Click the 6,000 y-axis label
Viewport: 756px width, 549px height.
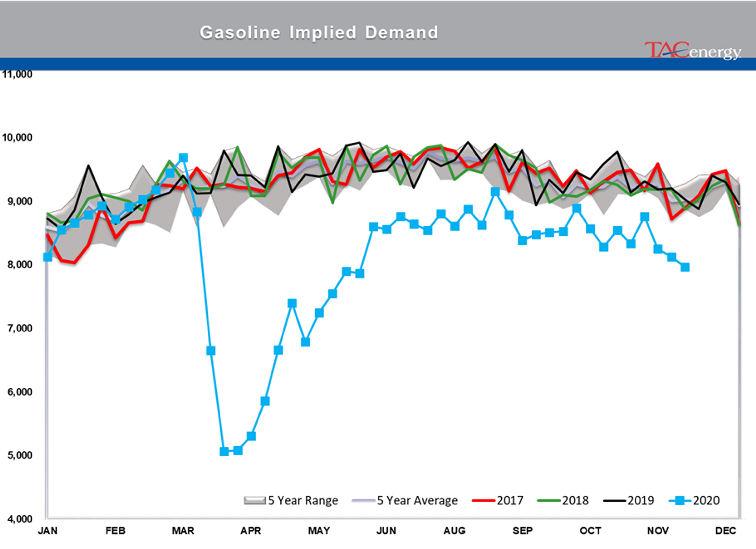(x=20, y=392)
